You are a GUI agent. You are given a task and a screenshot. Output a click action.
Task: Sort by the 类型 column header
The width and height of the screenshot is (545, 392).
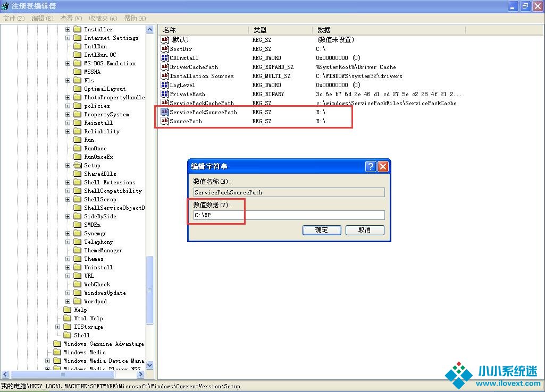(x=281, y=30)
